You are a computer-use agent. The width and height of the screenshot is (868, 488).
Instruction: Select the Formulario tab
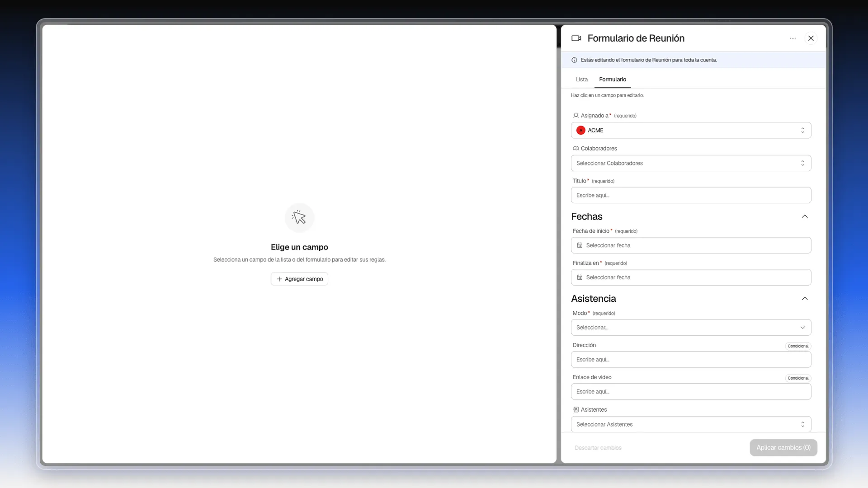613,80
